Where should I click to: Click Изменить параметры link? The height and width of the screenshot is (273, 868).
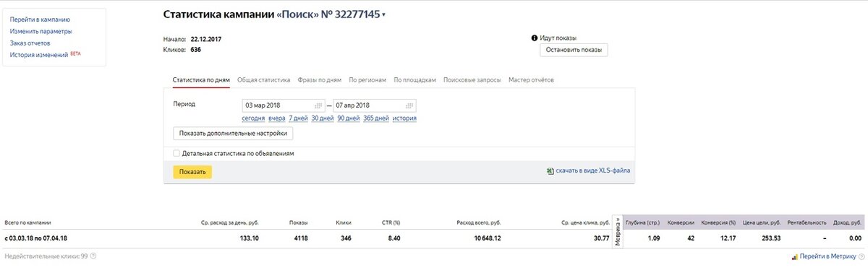click(x=41, y=31)
